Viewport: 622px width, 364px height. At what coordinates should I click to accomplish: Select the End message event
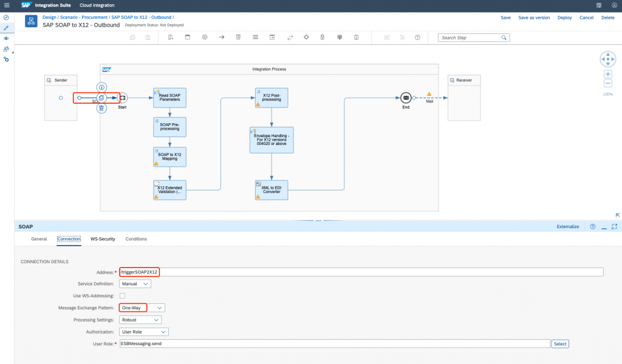(x=406, y=98)
